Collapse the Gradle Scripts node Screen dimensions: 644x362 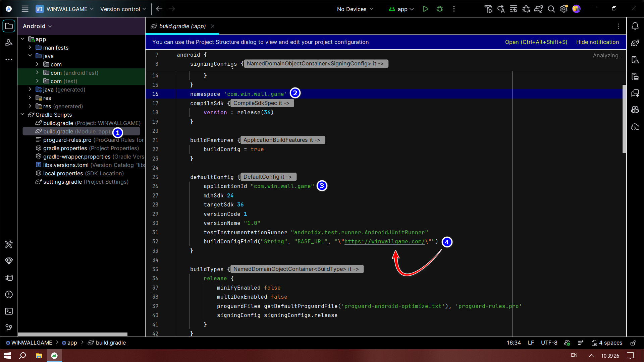22,115
